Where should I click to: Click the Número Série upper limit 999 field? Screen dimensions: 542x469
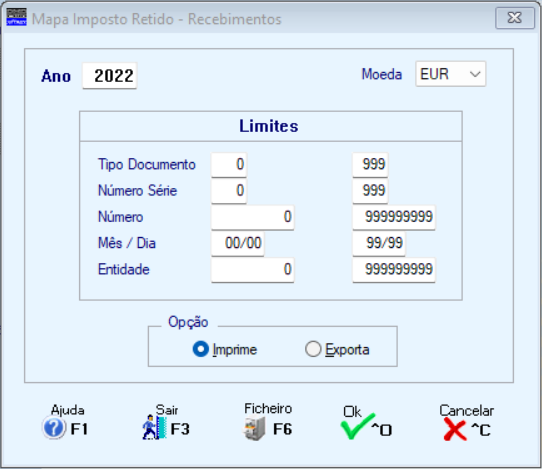pyautogui.click(x=370, y=191)
